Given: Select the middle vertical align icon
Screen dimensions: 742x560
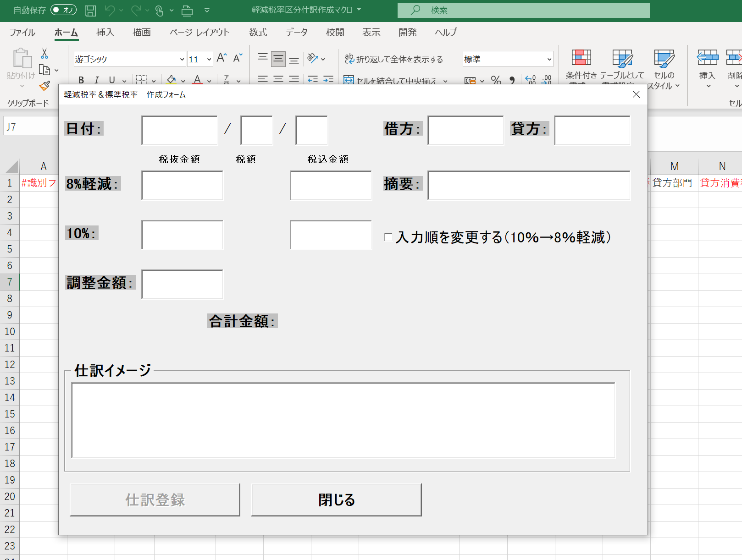Looking at the screenshot, I should tap(278, 59).
